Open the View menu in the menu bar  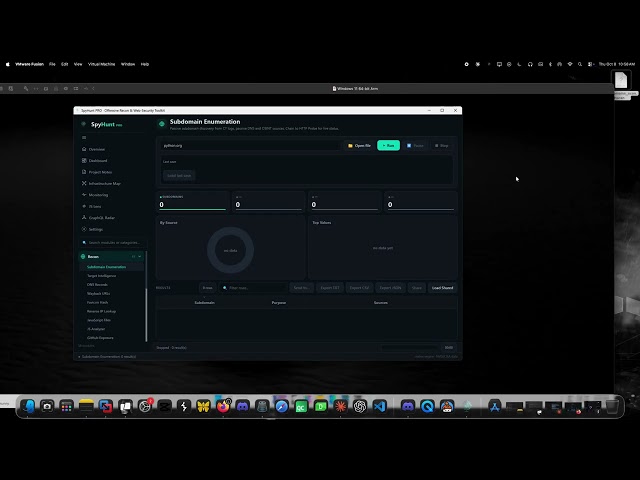point(78,64)
